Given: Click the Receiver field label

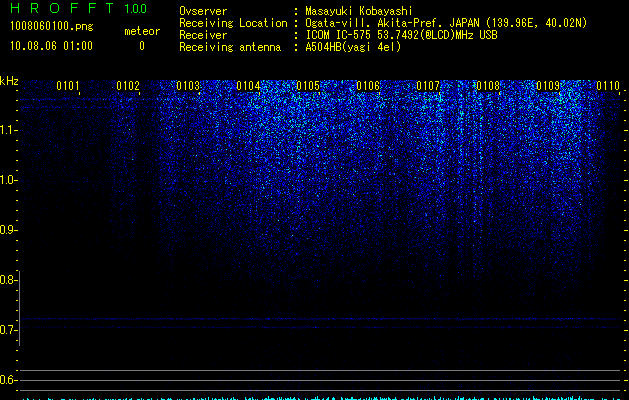Looking at the screenshot, I should coord(203,35).
